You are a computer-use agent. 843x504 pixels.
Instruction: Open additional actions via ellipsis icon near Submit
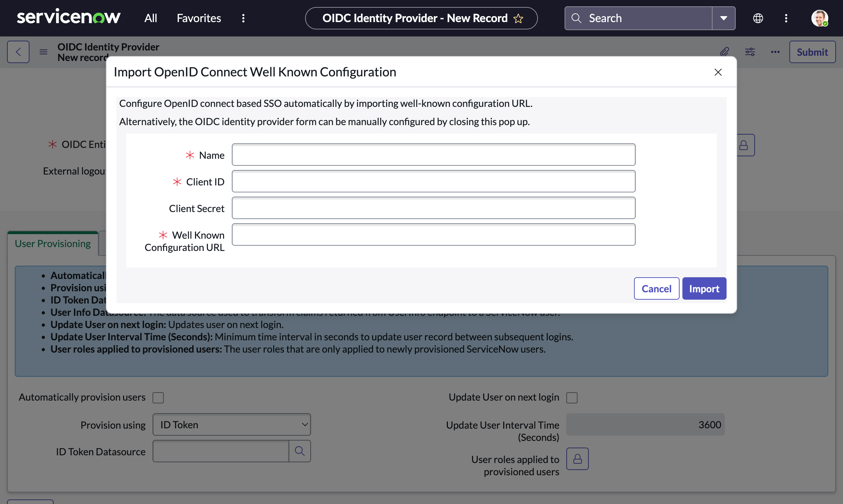tap(775, 52)
